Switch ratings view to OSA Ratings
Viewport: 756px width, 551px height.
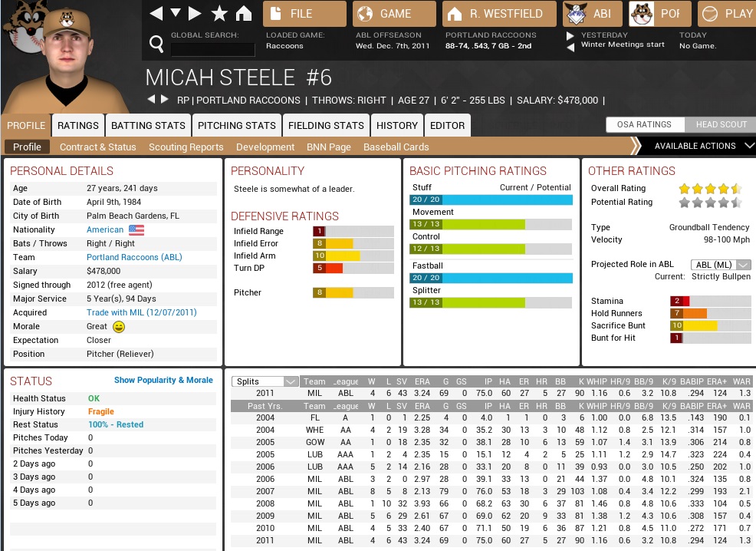point(644,125)
